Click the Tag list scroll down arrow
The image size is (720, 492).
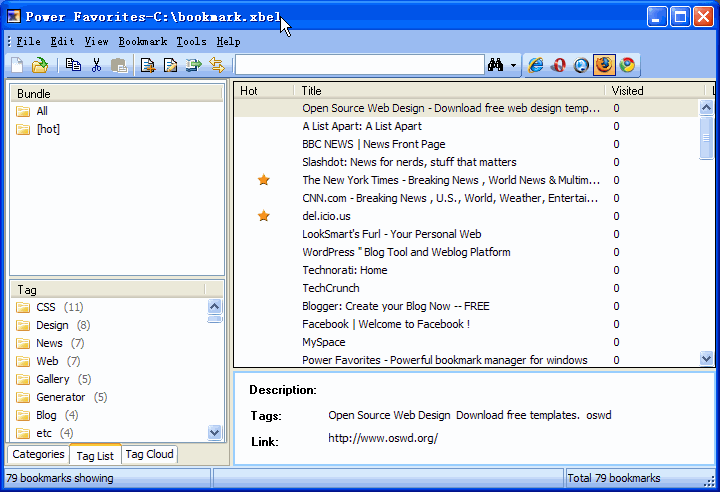[214, 432]
